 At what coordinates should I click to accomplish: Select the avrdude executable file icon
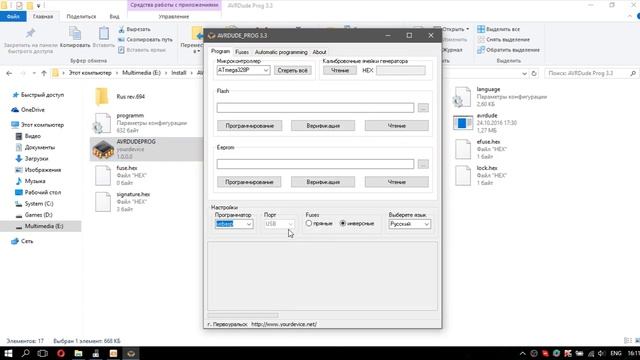pos(463,123)
